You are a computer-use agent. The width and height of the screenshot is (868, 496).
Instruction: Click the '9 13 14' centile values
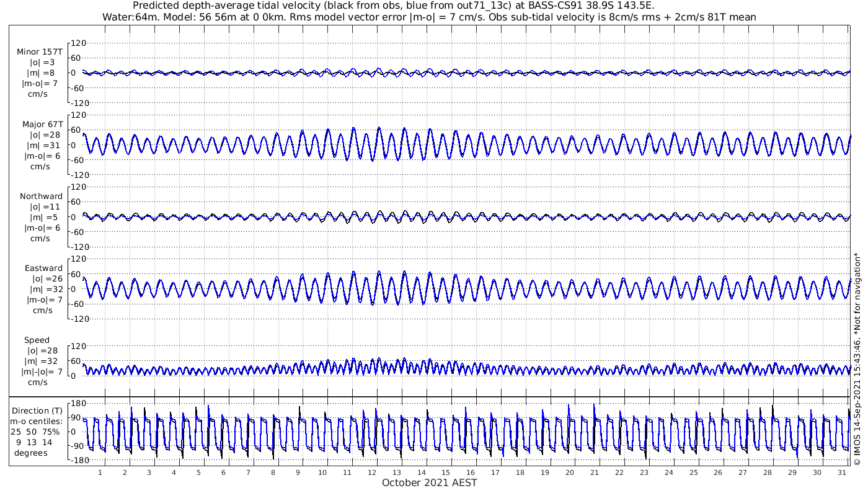tap(34, 442)
